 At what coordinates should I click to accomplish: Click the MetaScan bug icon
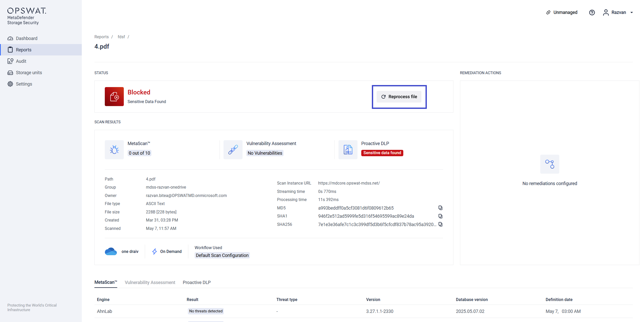tap(114, 150)
